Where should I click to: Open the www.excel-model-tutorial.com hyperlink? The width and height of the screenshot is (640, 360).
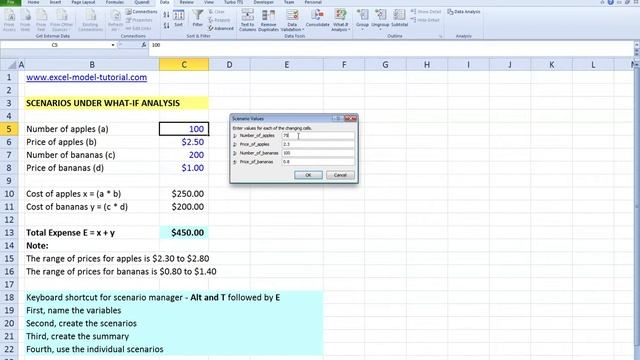(87, 77)
